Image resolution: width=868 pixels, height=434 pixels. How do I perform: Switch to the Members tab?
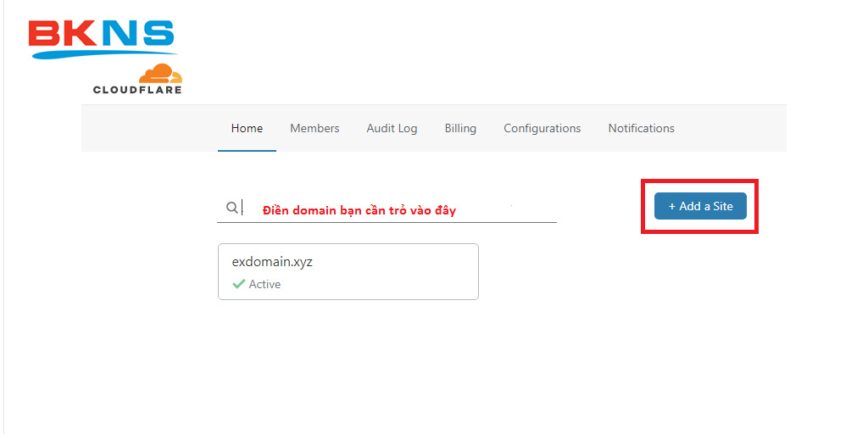[314, 128]
